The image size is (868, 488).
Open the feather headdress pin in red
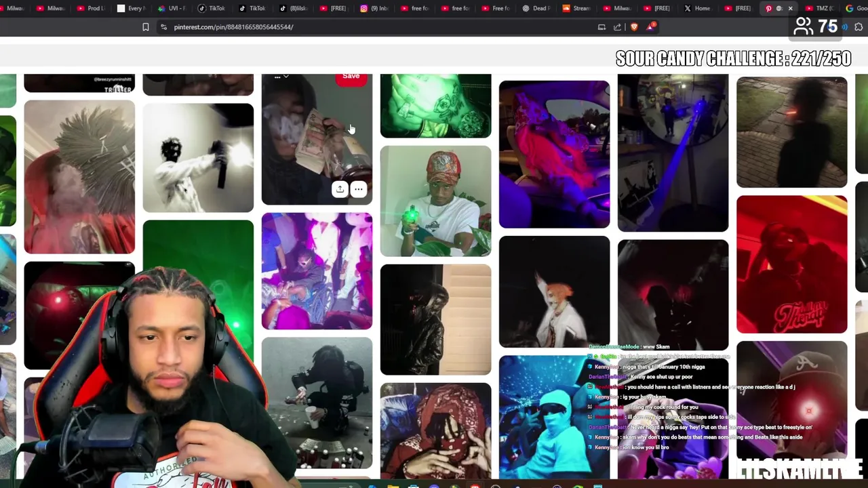tap(79, 177)
